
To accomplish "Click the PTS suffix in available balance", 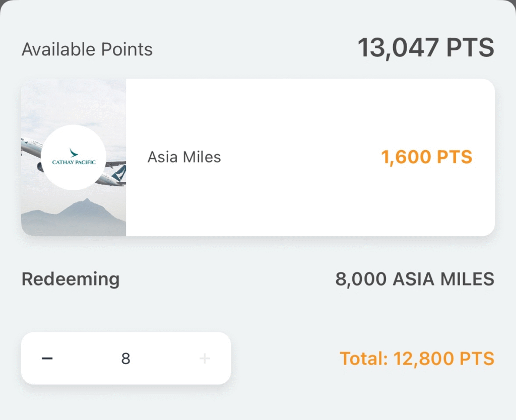I will (471, 48).
